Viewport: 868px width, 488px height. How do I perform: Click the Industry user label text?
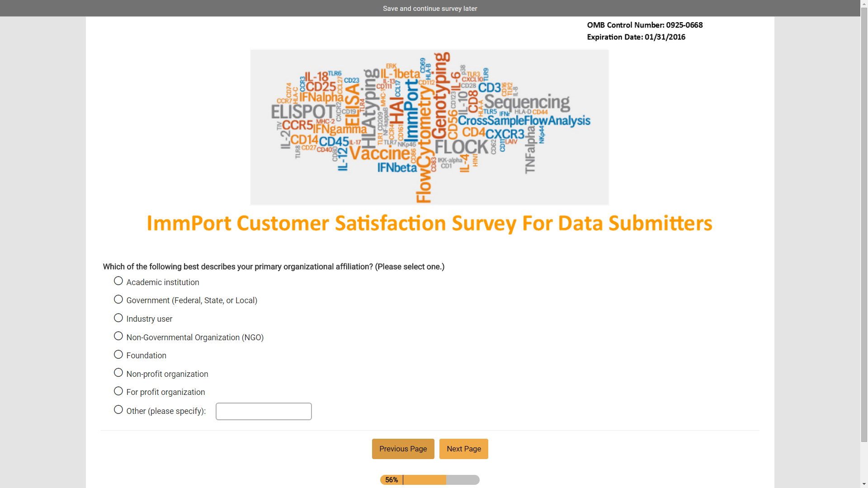[149, 319]
